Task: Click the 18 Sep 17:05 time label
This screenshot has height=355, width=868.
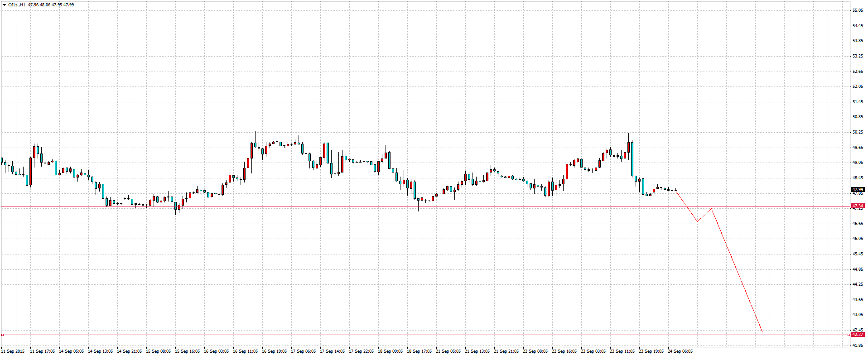Action: 419,351
